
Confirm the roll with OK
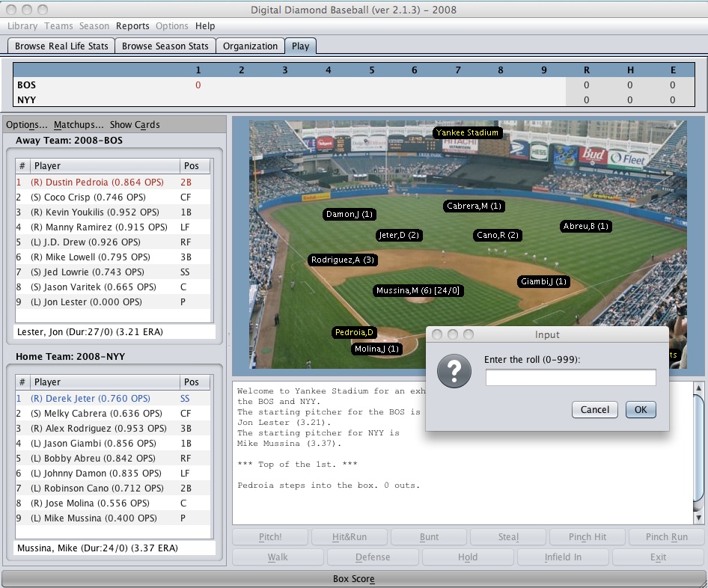click(641, 410)
